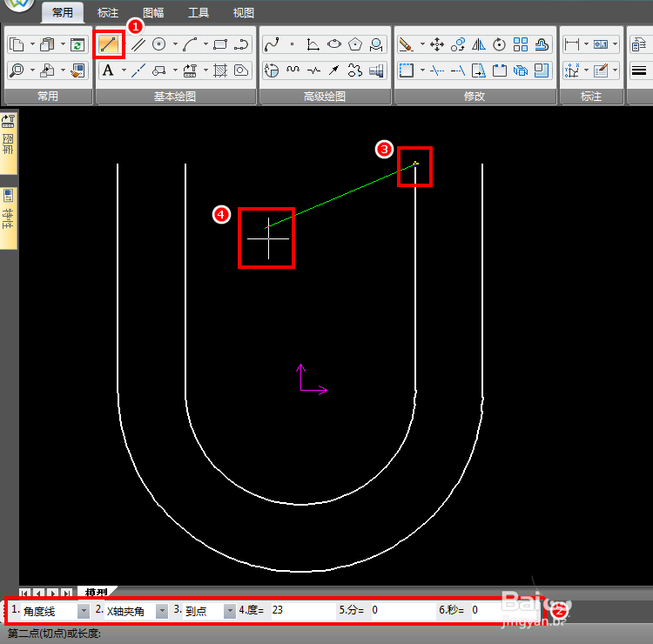Click the Zoom window magnifier icon
The image size is (653, 644).
coord(17,70)
